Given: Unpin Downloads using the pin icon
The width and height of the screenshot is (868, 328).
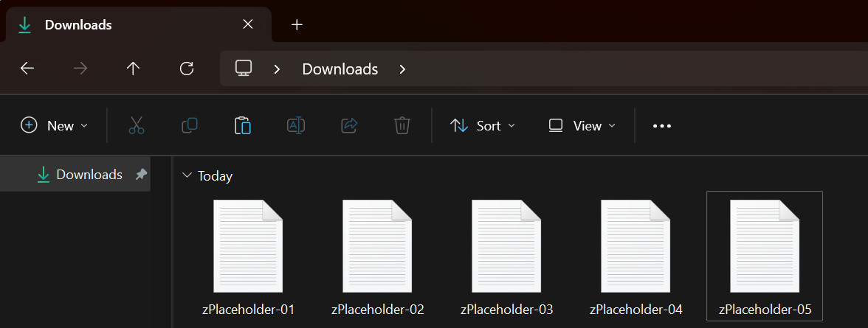Looking at the screenshot, I should pos(141,175).
